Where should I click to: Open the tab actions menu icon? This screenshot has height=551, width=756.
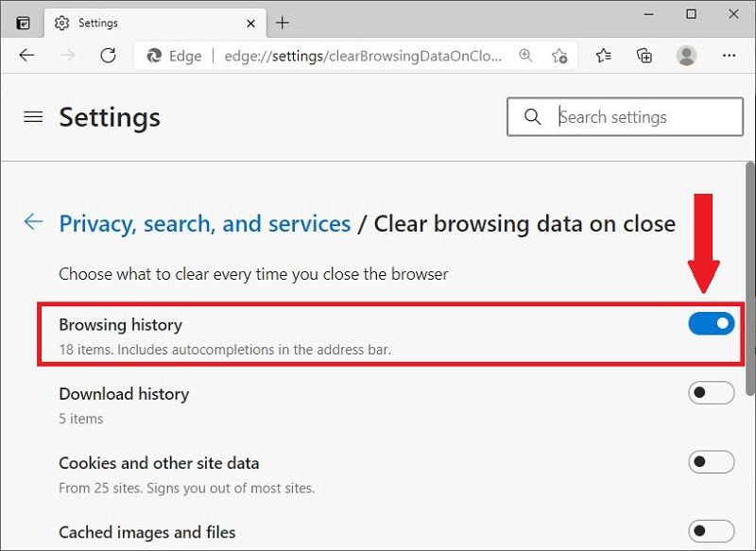pos(21,21)
